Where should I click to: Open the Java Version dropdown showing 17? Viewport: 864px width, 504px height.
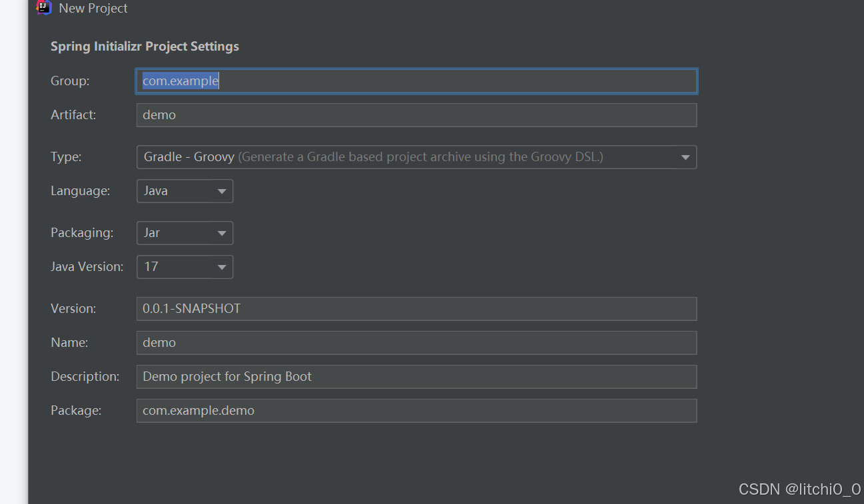(x=185, y=267)
